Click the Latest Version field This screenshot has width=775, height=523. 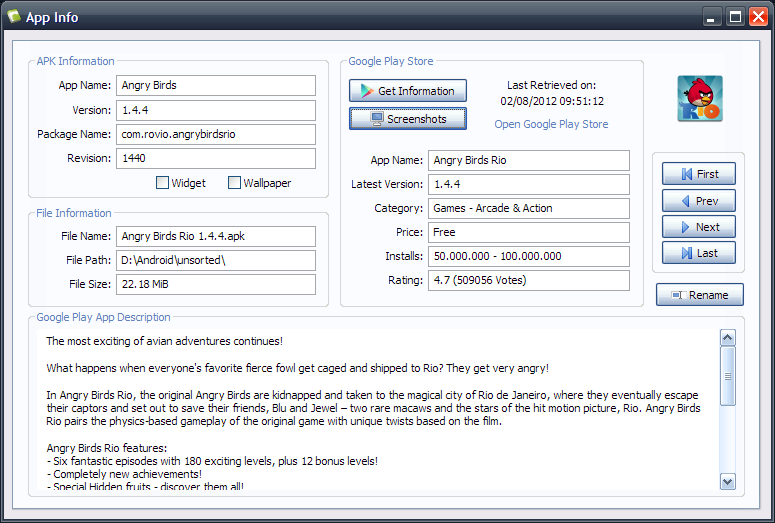click(x=529, y=184)
